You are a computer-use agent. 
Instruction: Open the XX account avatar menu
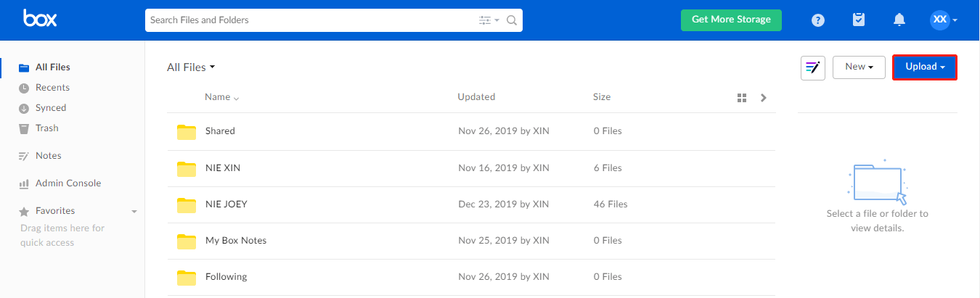pyautogui.click(x=944, y=20)
